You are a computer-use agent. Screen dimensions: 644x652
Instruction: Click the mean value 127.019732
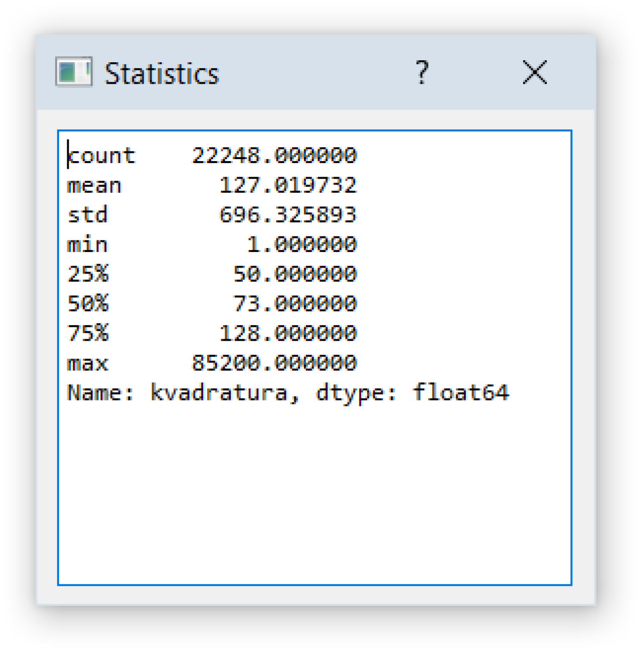pos(288,185)
